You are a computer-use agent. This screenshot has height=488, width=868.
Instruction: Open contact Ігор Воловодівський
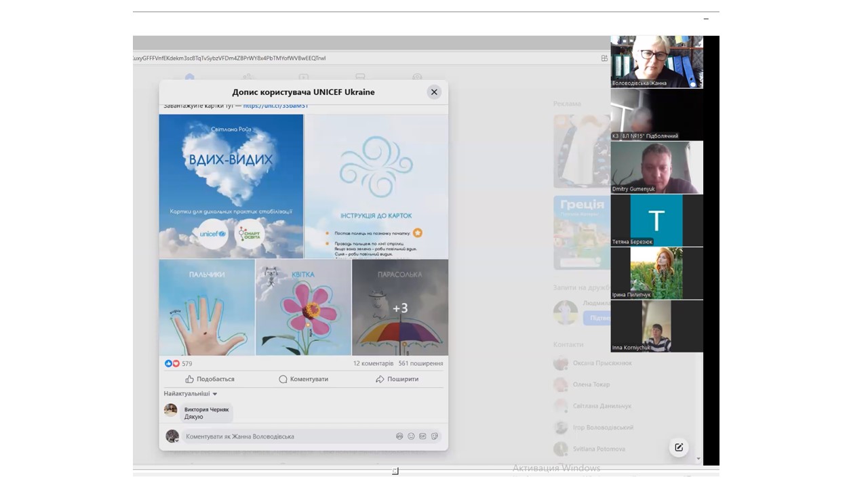point(594,428)
